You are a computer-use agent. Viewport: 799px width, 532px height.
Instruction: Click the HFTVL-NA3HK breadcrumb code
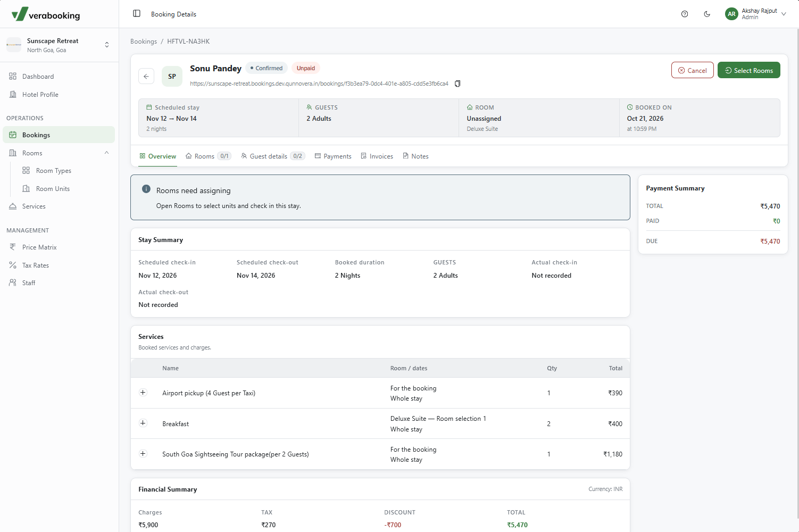[x=188, y=41]
